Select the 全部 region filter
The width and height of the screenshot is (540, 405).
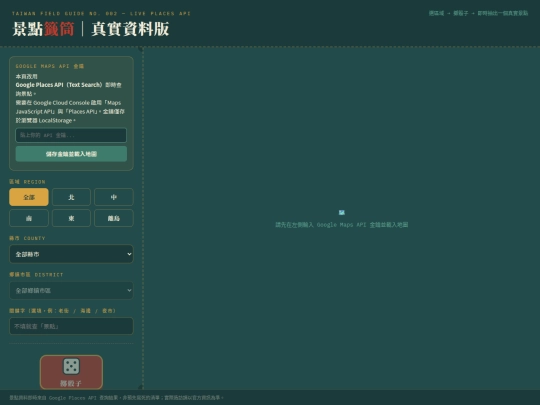[x=29, y=197]
